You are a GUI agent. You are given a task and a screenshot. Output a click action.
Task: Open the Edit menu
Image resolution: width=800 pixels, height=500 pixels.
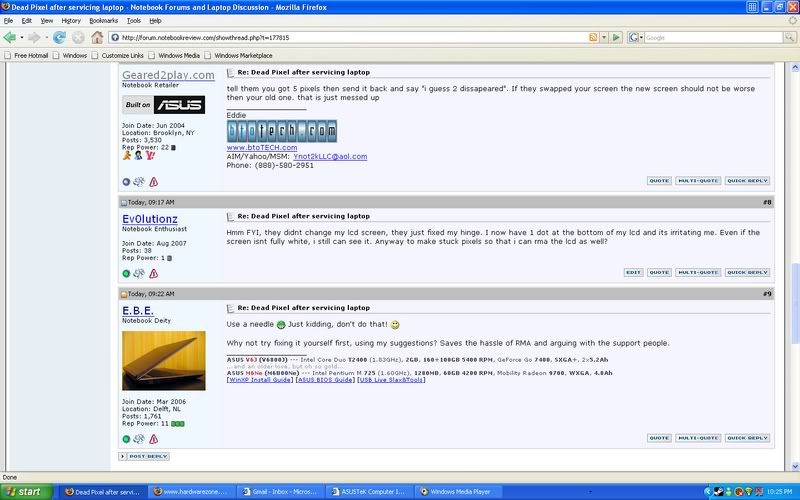27,21
